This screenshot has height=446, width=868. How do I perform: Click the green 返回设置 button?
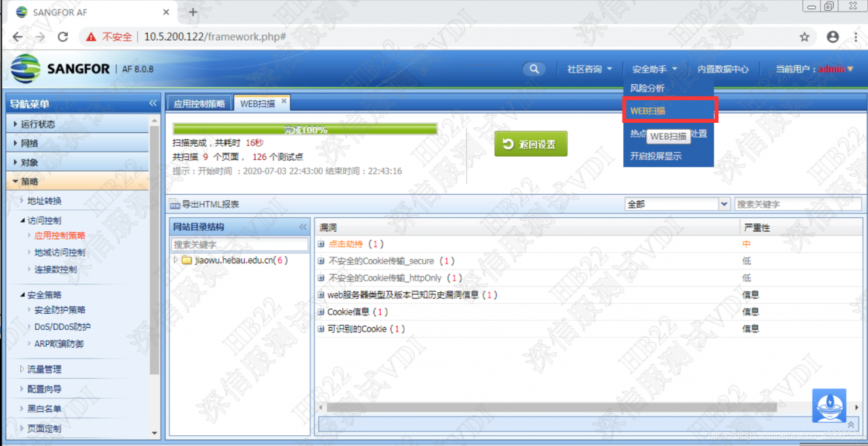[530, 144]
